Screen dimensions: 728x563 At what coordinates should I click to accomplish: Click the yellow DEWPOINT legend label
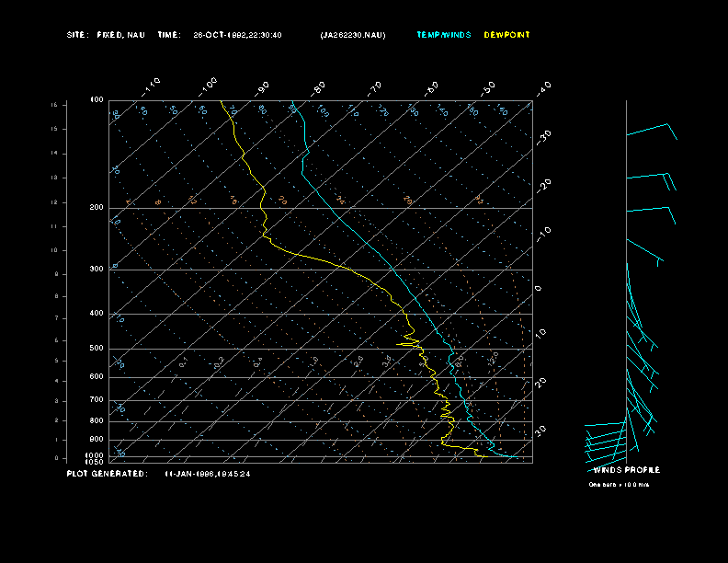pos(506,35)
